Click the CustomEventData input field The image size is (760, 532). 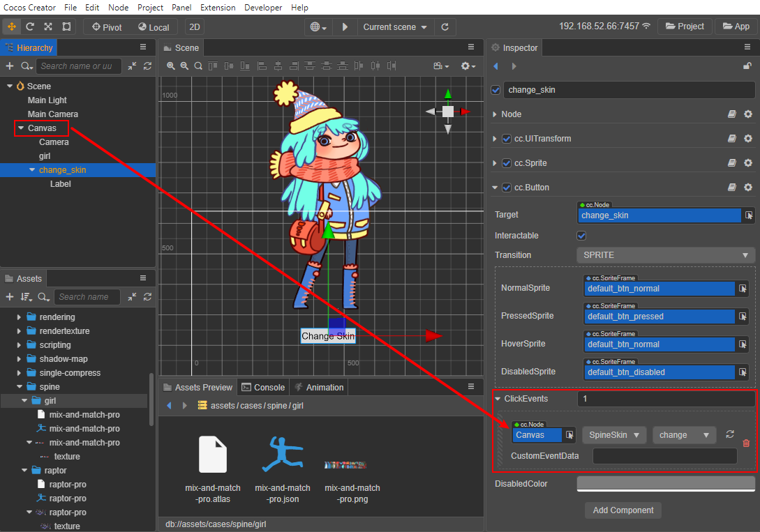point(664,456)
